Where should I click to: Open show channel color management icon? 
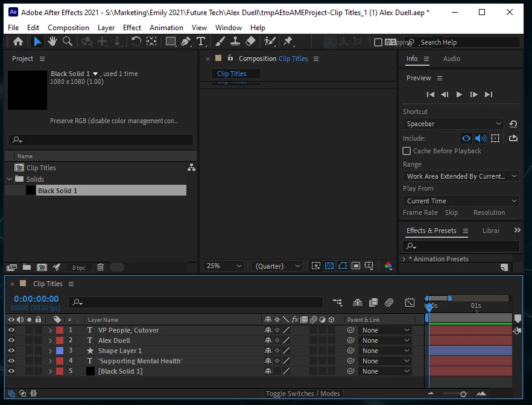pyautogui.click(x=388, y=266)
